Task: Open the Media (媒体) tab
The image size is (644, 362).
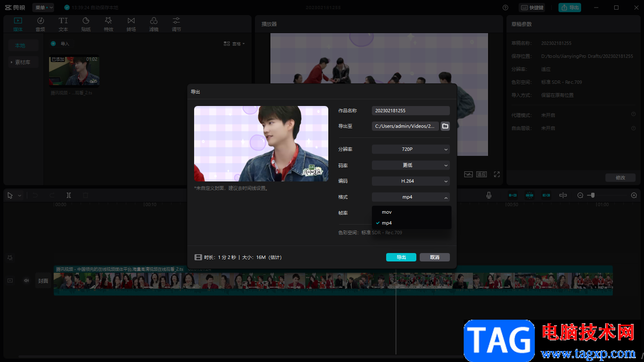Action: click(x=18, y=24)
